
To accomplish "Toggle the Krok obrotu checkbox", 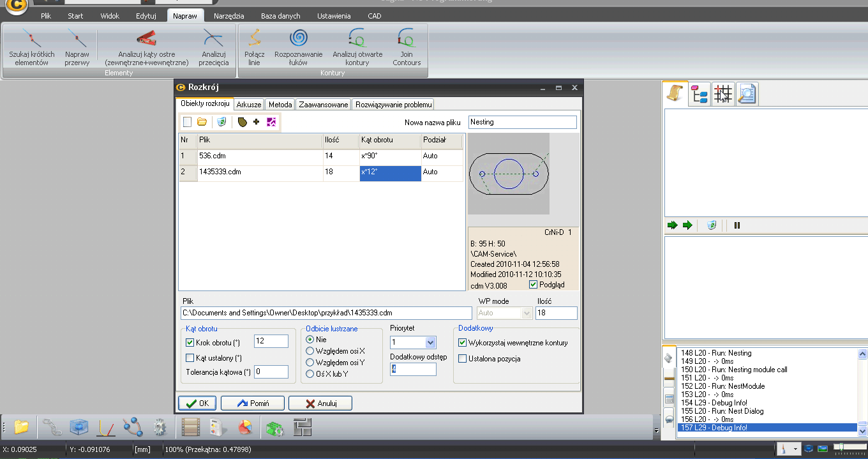I will coord(190,342).
